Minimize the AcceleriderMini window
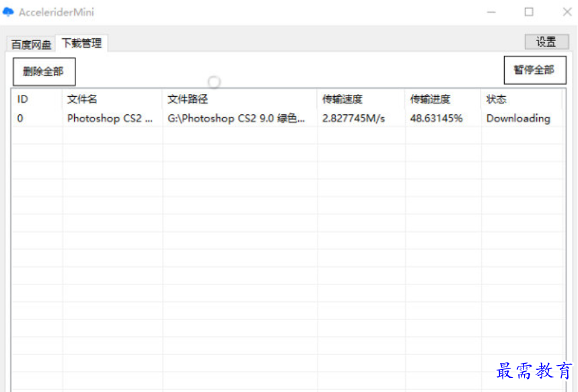 click(x=491, y=12)
